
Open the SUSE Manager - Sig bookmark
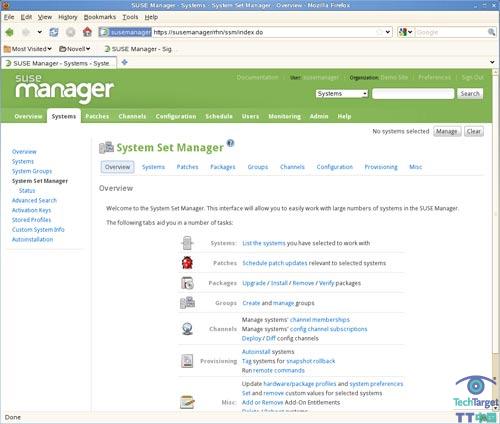coord(138,49)
